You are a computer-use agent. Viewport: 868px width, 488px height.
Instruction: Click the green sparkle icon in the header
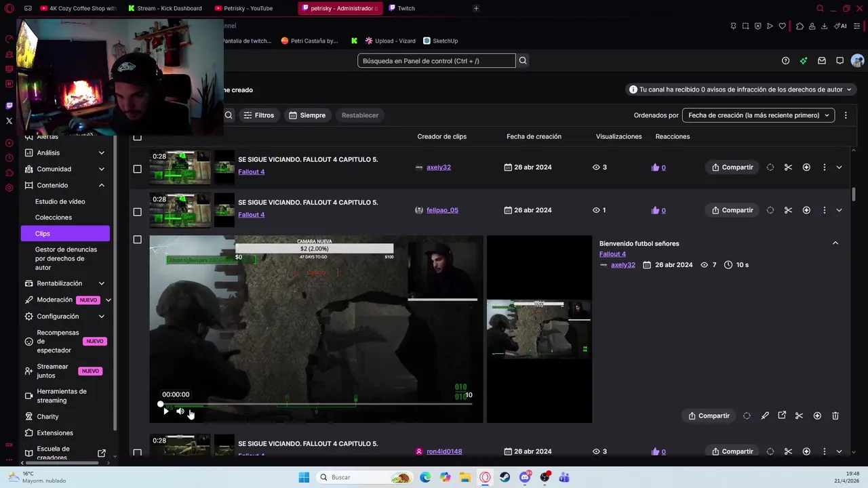pyautogui.click(x=804, y=60)
